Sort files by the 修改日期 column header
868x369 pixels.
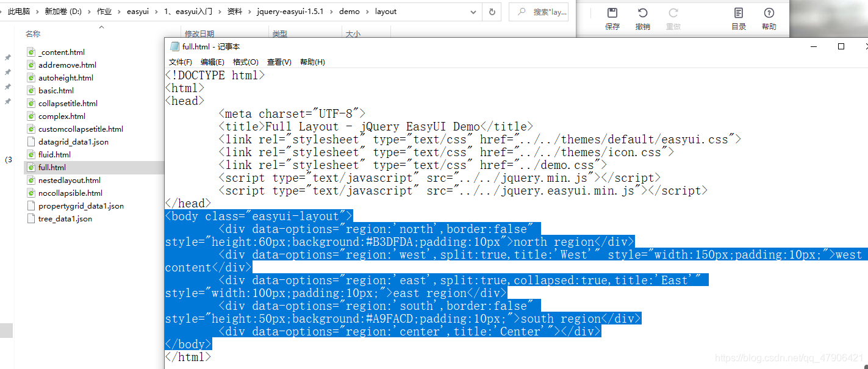[199, 34]
